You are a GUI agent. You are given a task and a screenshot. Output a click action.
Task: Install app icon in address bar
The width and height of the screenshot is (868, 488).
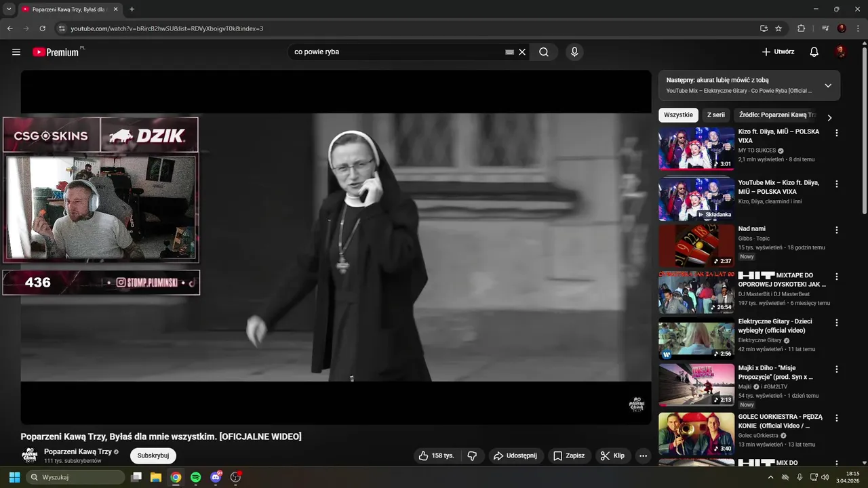point(764,28)
